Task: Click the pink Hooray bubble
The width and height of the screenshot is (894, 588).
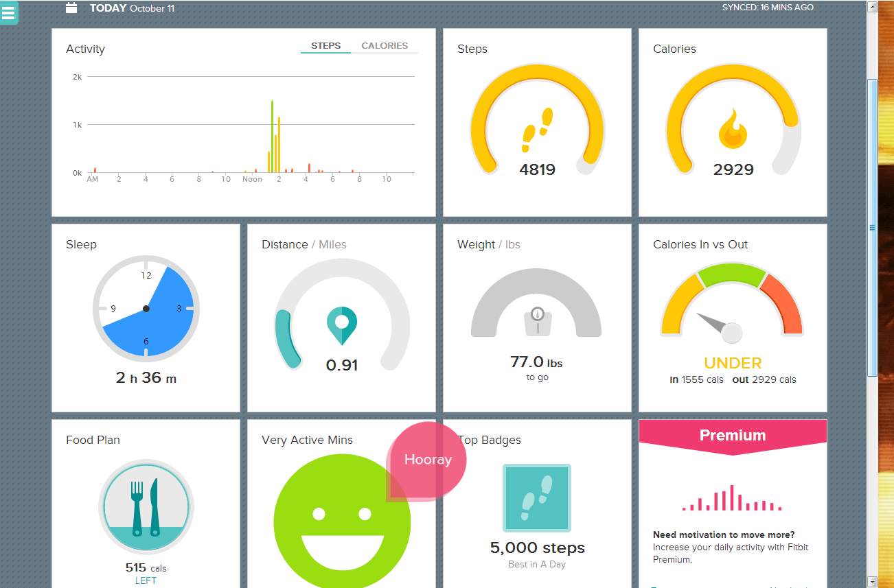Action: coord(426,460)
